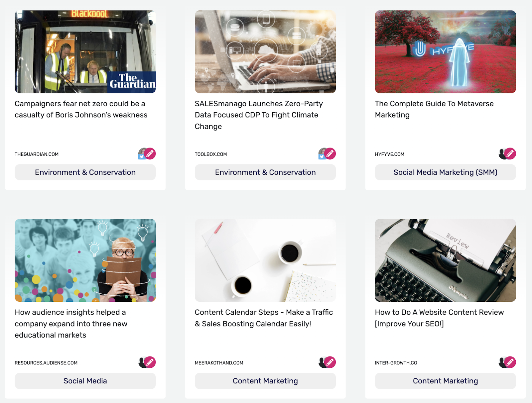Select Content Marketing tag under meerakothand.com
Viewport: 532px width, 403px height.
(265, 381)
